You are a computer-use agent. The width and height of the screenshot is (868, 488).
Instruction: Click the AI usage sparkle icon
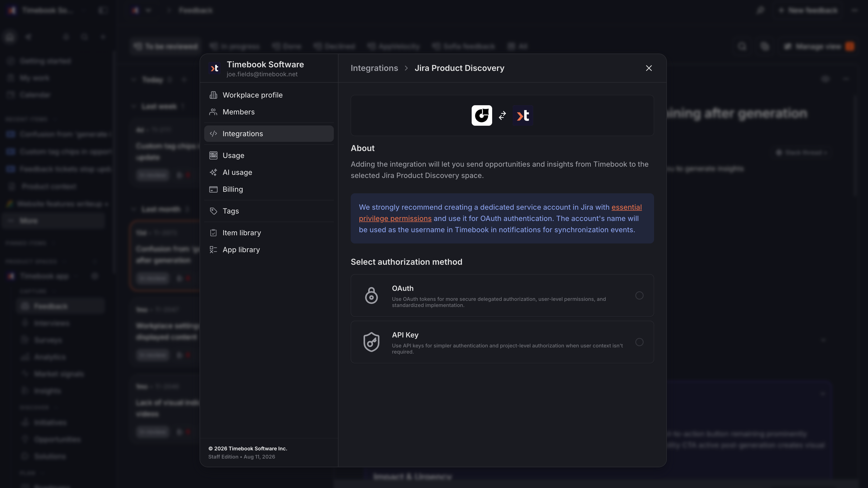(213, 172)
